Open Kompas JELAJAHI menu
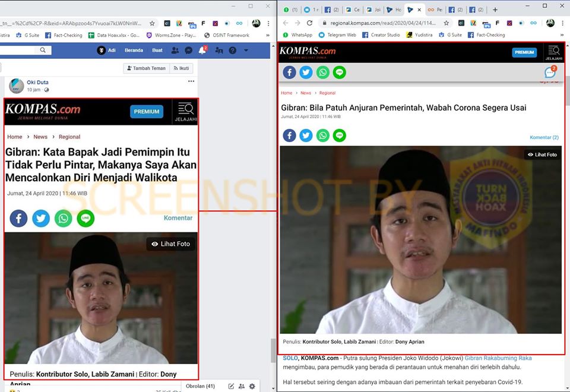The height and width of the screenshot is (392, 570). coord(553,52)
